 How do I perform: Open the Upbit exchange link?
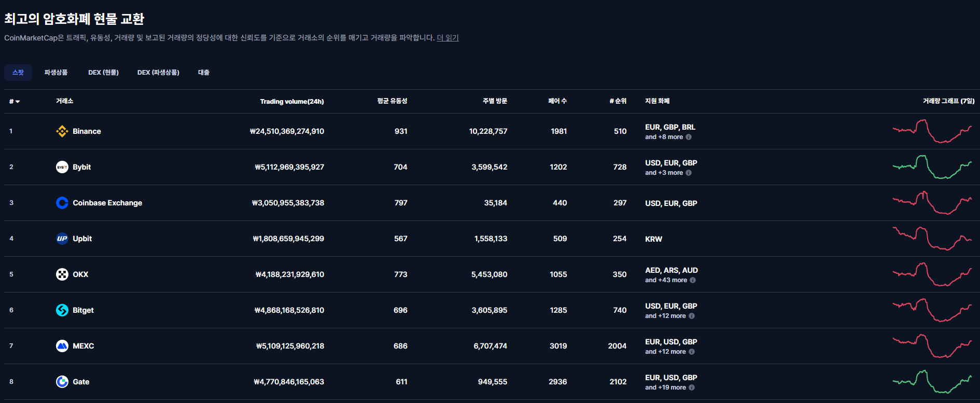(82, 239)
